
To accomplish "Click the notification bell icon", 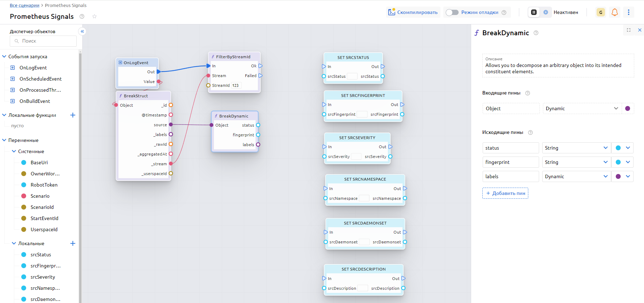I will tap(614, 12).
